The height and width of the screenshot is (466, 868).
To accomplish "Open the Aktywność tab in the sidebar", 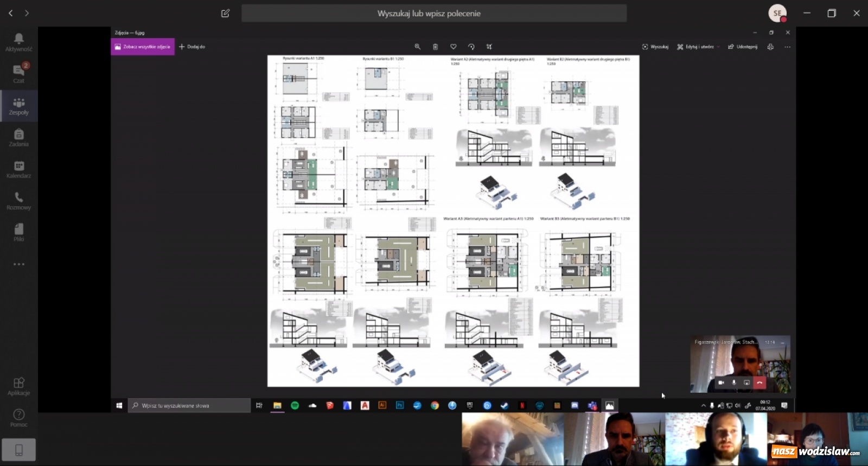I will pos(18,42).
